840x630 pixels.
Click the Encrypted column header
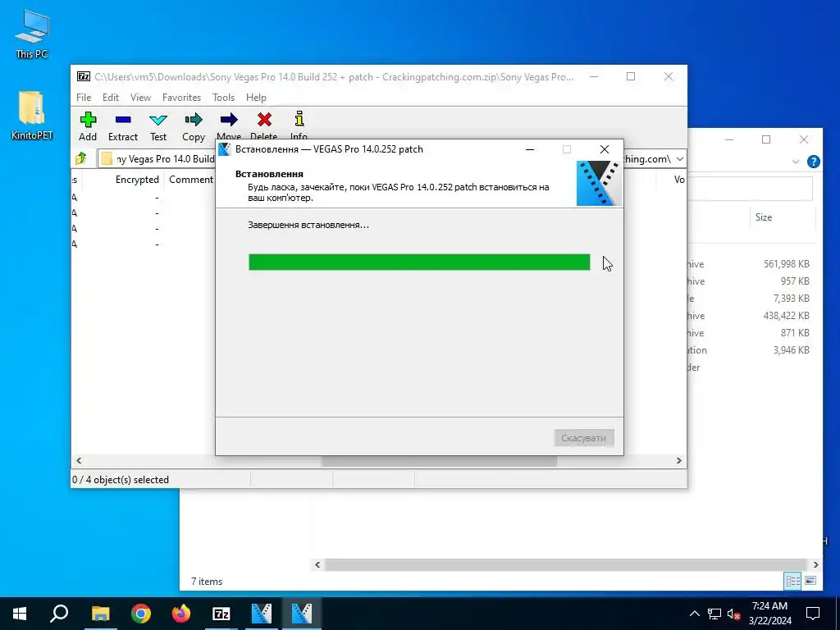click(137, 180)
